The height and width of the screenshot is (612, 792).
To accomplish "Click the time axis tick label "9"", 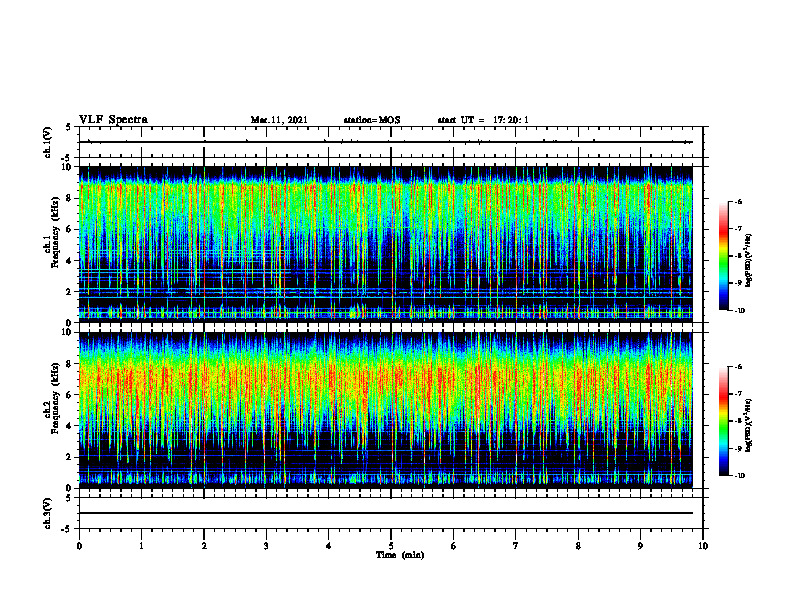I will [x=640, y=546].
